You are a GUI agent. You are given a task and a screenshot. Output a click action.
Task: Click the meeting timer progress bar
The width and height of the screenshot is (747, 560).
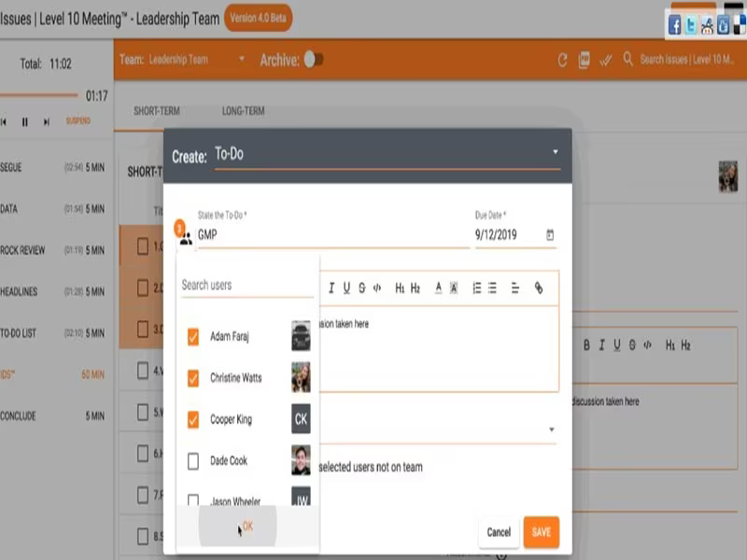pos(39,95)
